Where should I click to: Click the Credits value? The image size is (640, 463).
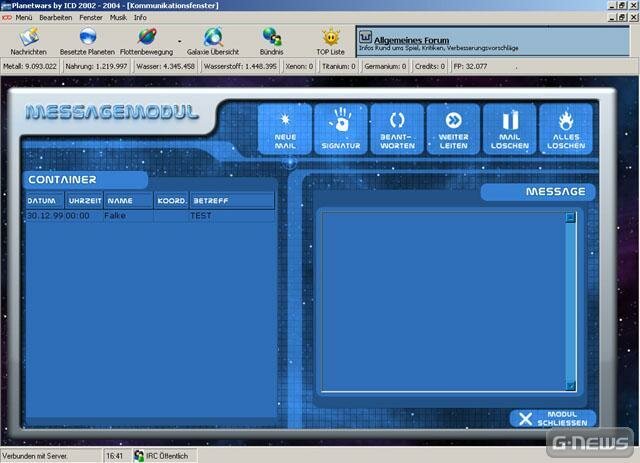(x=430, y=66)
